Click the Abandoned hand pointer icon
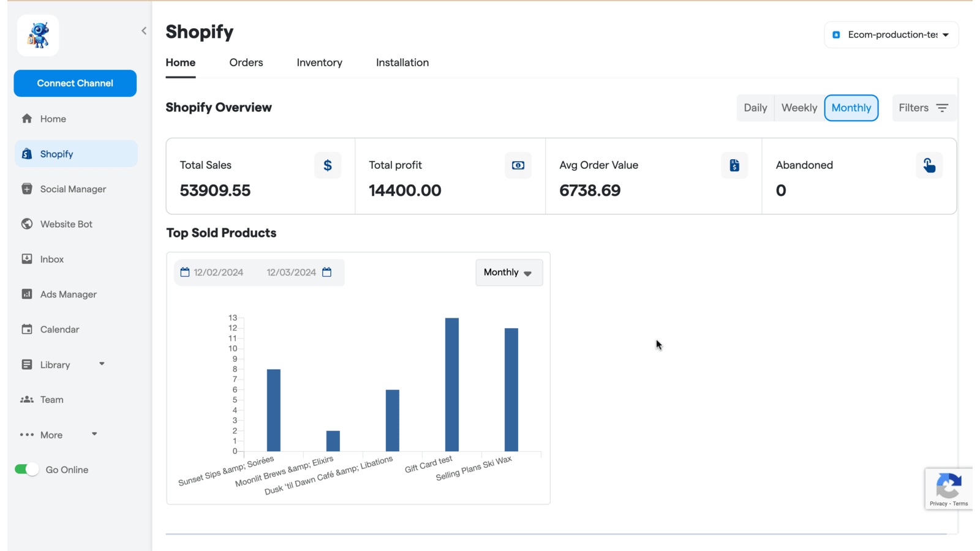 tap(929, 165)
